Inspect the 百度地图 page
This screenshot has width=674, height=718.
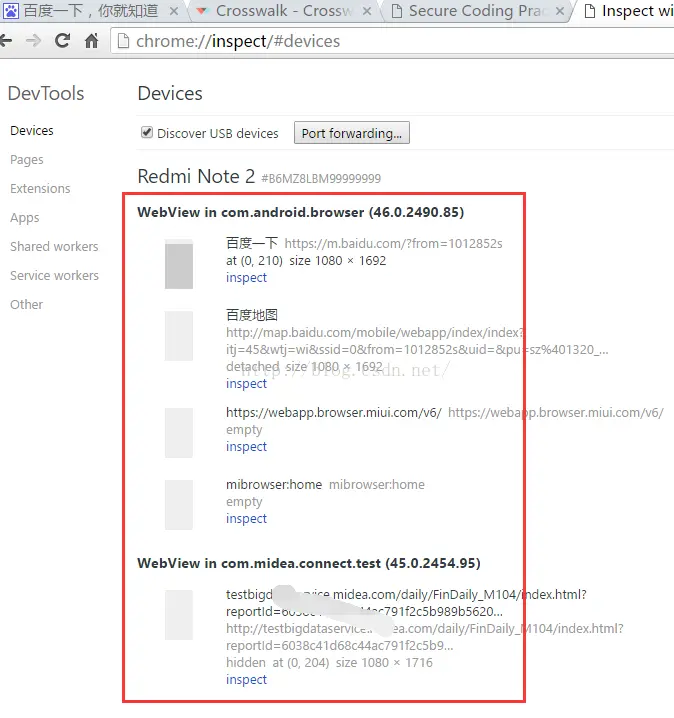[x=246, y=383]
